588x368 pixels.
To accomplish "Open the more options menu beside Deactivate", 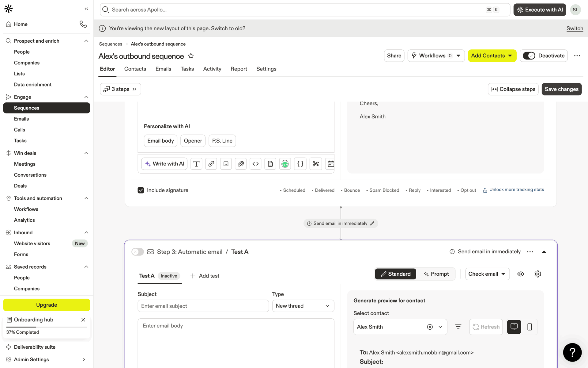I will tap(577, 56).
